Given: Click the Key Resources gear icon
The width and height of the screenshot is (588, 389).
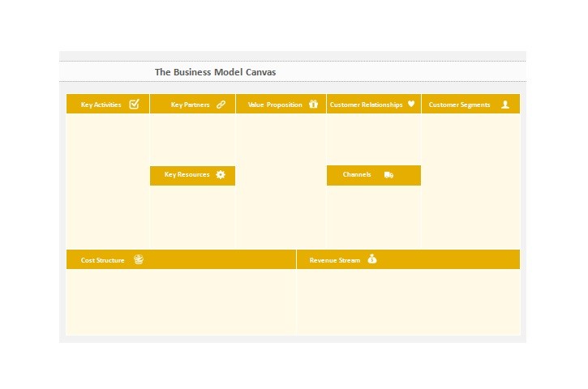Looking at the screenshot, I should pyautogui.click(x=221, y=174).
